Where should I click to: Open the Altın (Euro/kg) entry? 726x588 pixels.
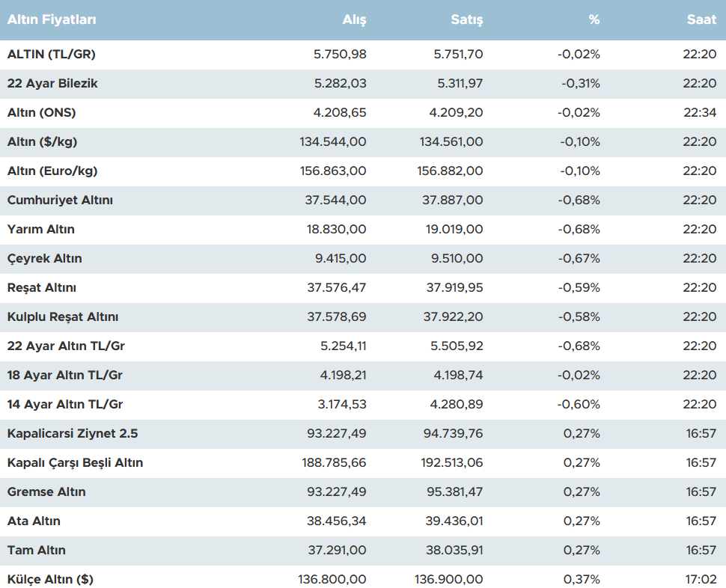point(52,171)
